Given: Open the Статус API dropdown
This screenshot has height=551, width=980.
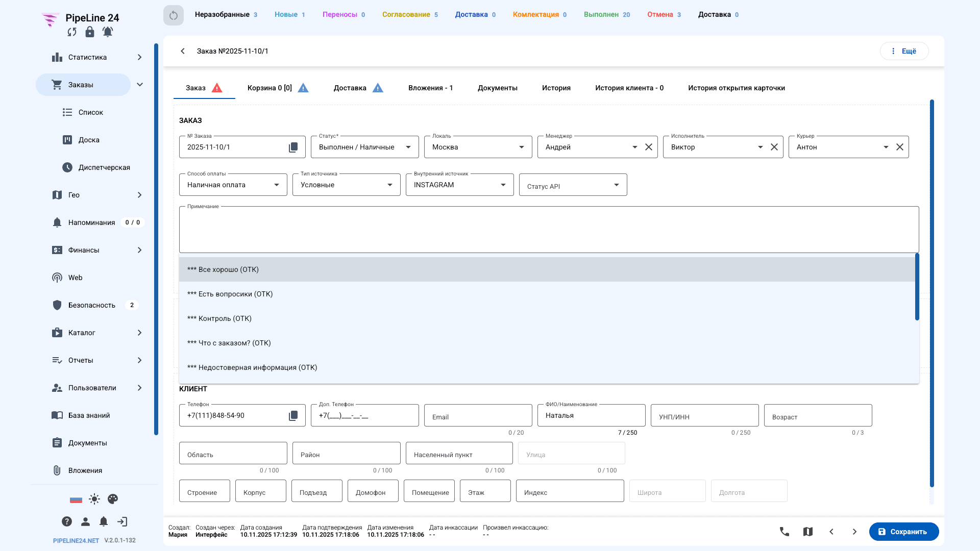Looking at the screenshot, I should point(573,185).
